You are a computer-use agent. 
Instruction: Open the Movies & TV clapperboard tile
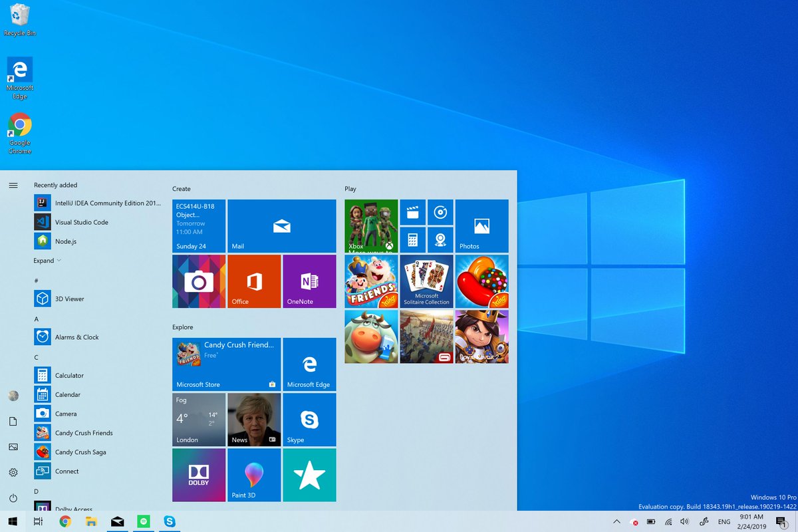[x=412, y=212]
